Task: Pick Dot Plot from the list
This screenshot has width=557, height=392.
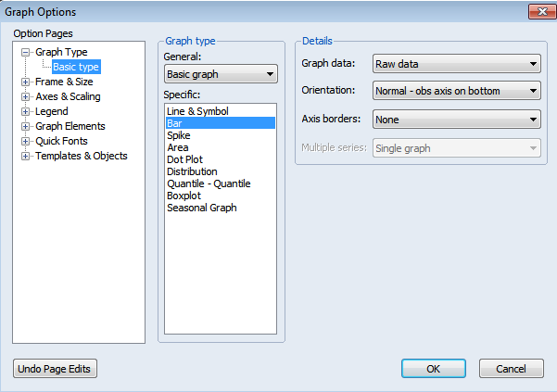Action: pos(184,159)
